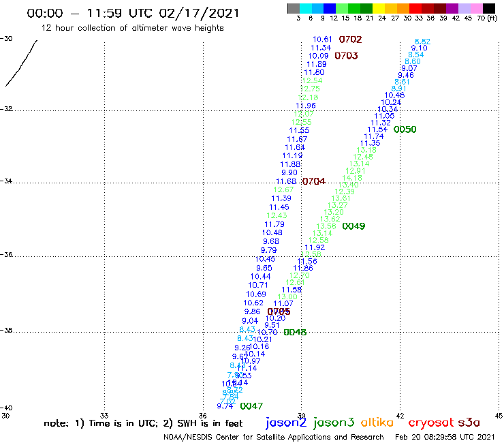Click the wave height value '12.75'

pos(310,89)
